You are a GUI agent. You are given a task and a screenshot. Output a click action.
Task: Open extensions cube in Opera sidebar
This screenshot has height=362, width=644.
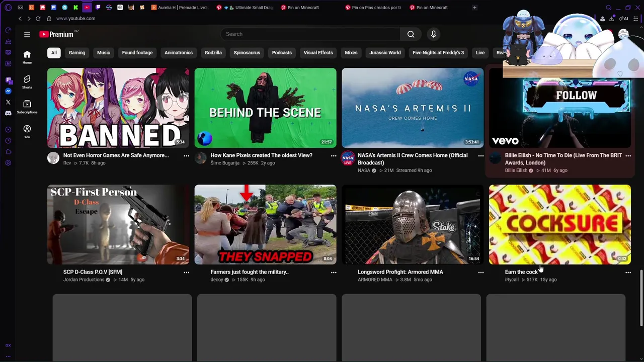point(8,152)
